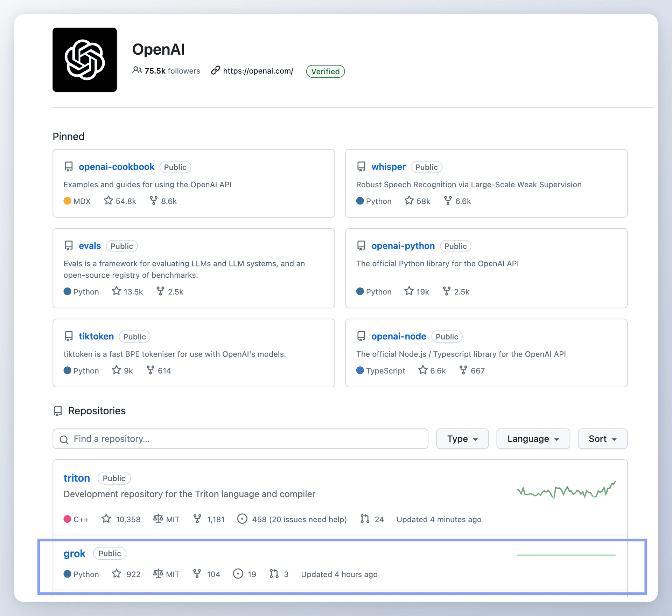Image resolution: width=672 pixels, height=616 pixels.
Task: Click the OpenAI logo avatar
Action: [85, 60]
